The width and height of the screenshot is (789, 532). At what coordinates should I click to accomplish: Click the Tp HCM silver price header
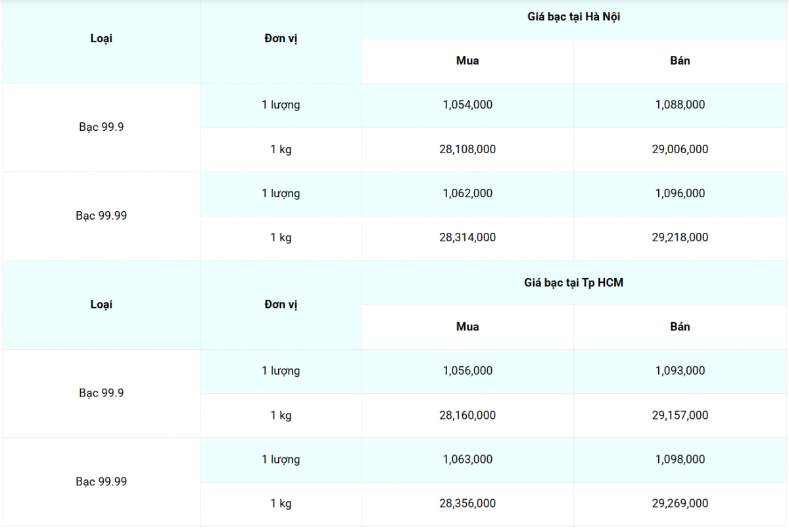tap(573, 283)
